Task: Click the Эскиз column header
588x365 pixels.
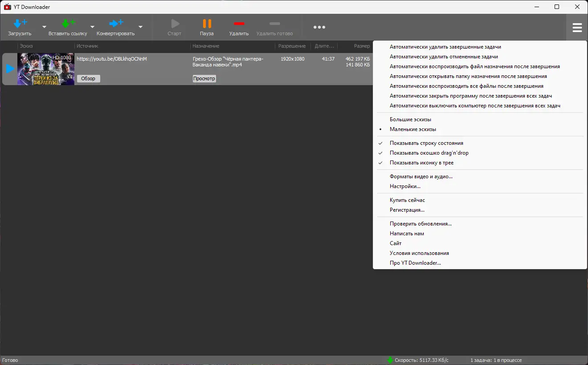Action: point(46,46)
